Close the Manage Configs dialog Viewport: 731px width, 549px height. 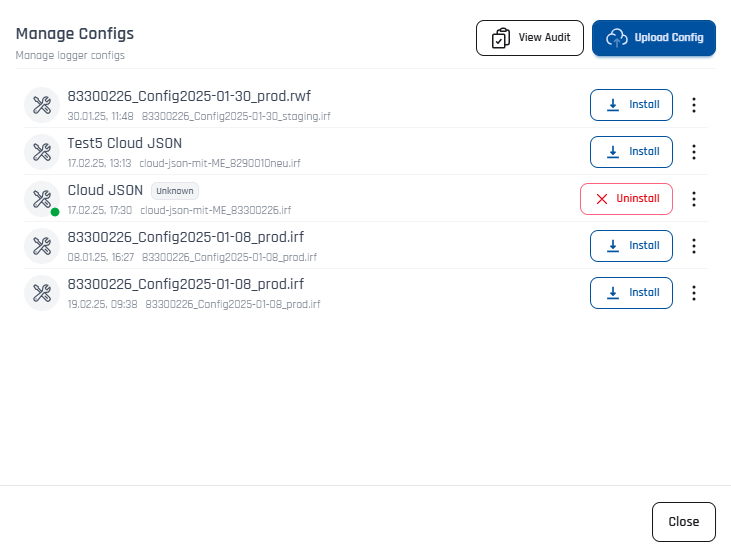pos(683,522)
